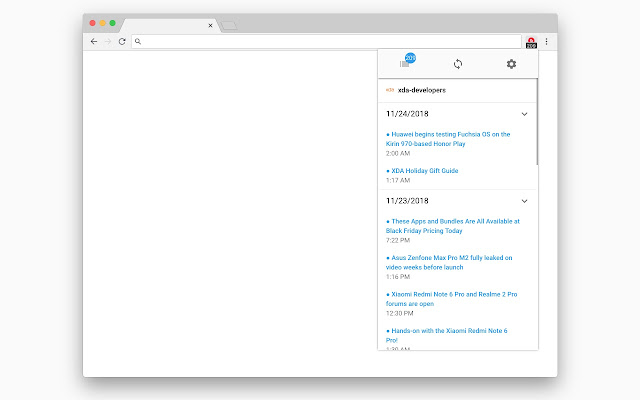Open the XDA Holiday Gift Guide article
Viewport: 640px width, 400px height.
point(422,171)
